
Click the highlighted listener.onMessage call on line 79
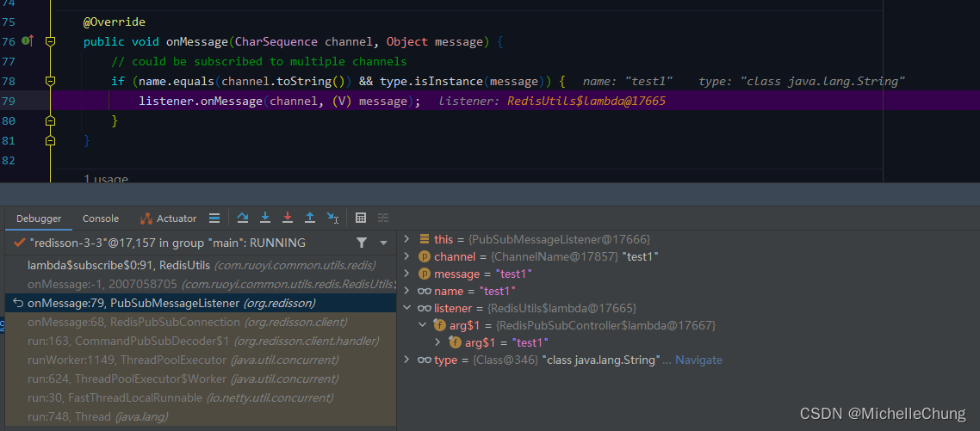[280, 101]
